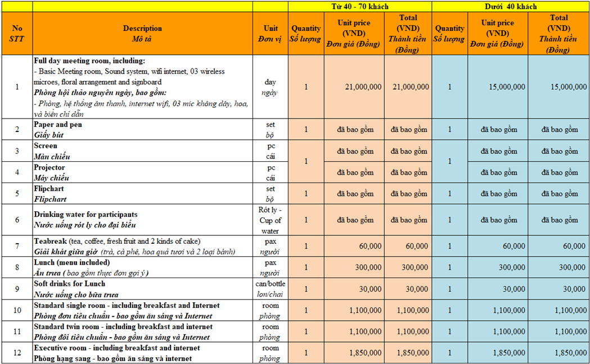Viewport: 590px width, 364px height.
Task: Select the 'Projector Máy chiếu' cell
Action: tap(143, 172)
